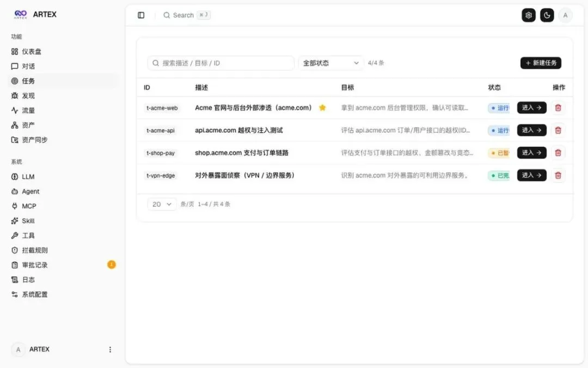Click the LLM brain icon in sidebar
Viewport: 588px width, 368px height.
pyautogui.click(x=15, y=177)
